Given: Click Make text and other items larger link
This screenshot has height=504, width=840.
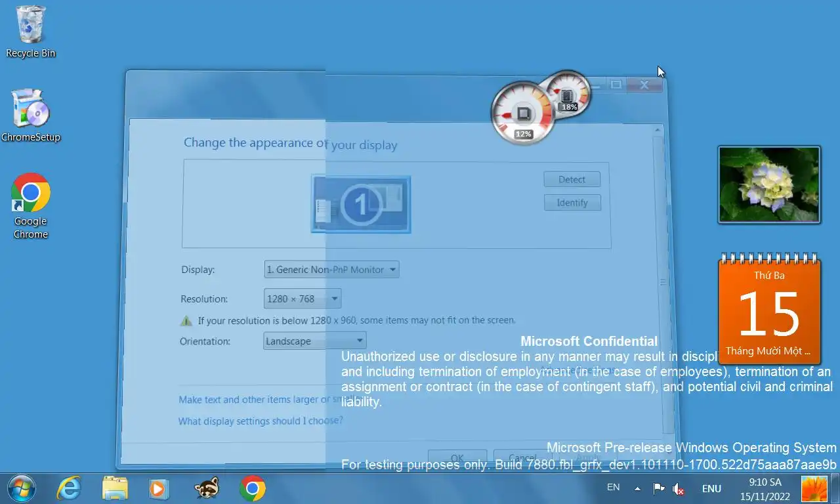Looking at the screenshot, I should point(269,400).
